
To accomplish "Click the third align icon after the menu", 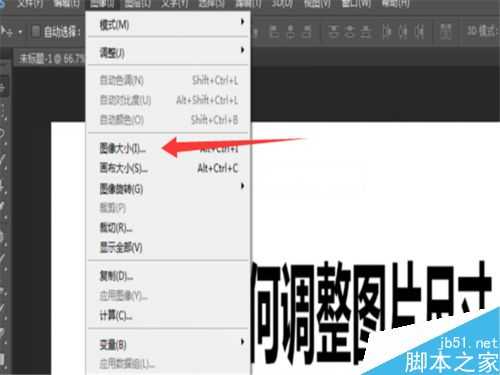I will pyautogui.click(x=307, y=32).
